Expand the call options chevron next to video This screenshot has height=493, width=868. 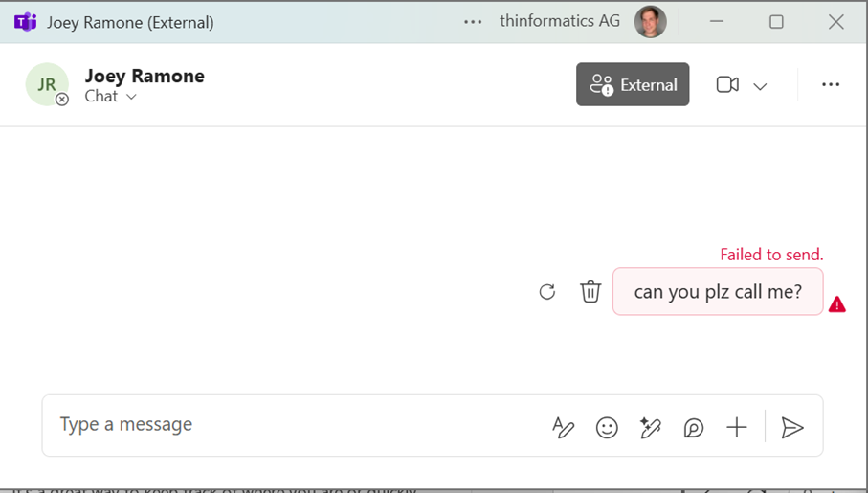pyautogui.click(x=760, y=86)
